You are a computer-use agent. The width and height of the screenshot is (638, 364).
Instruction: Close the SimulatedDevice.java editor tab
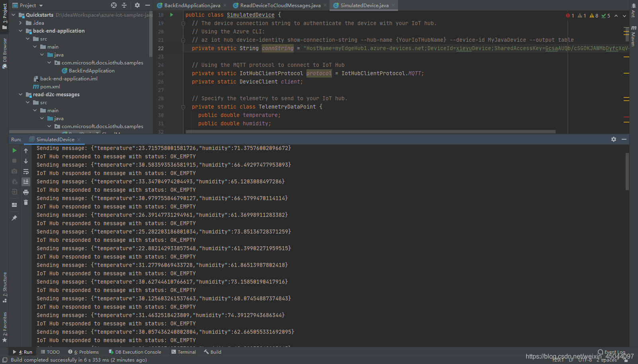click(x=393, y=5)
